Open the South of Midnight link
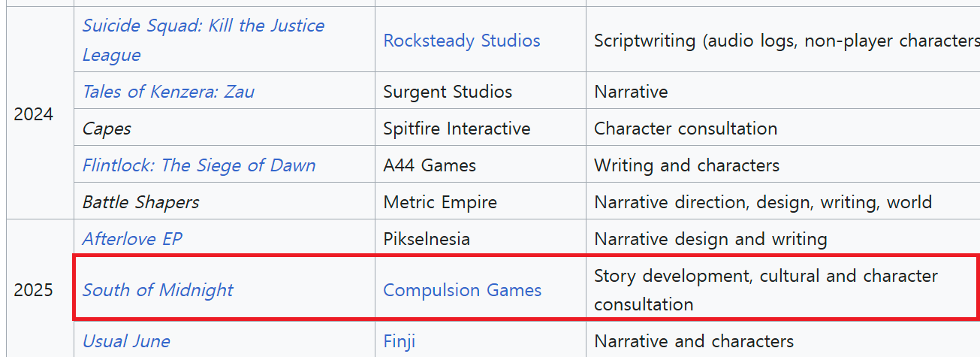 [x=158, y=289]
